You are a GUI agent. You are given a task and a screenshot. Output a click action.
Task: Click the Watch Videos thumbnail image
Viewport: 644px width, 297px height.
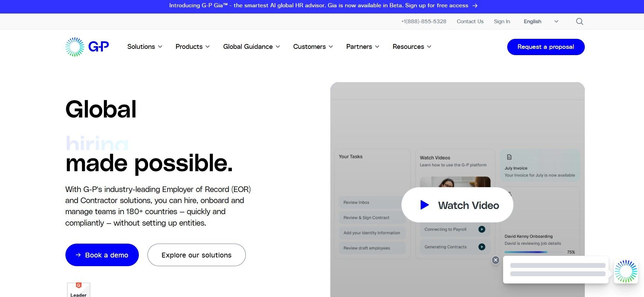(x=455, y=182)
